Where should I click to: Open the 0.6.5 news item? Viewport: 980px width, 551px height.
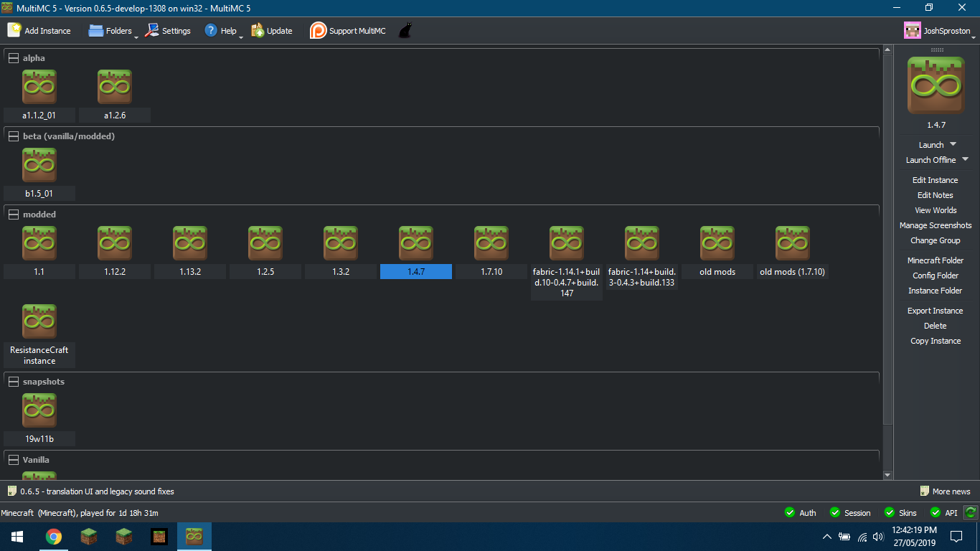[90, 491]
